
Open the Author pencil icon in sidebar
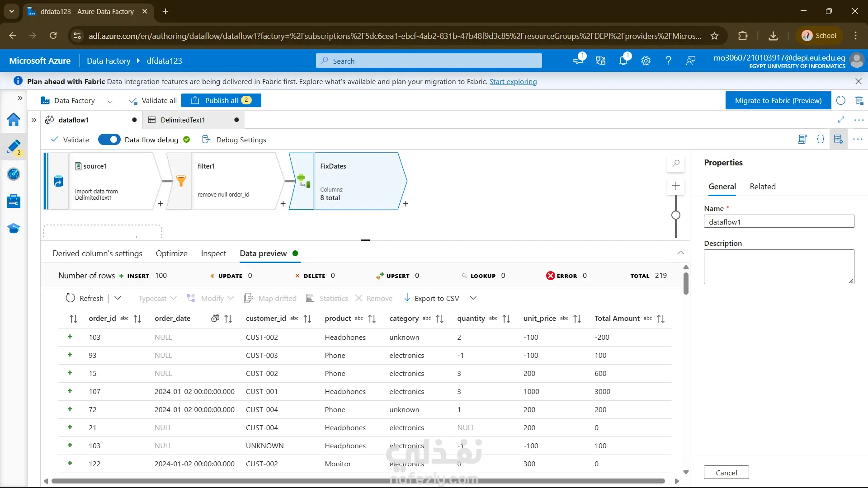(14, 147)
